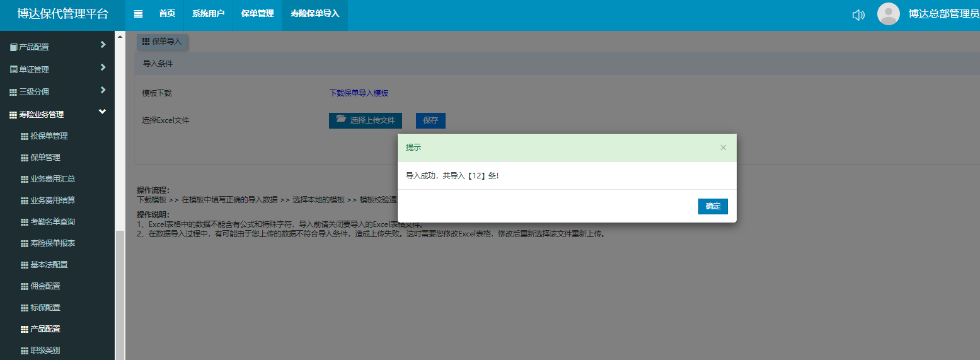The width and height of the screenshot is (980, 360).
Task: Click the 单证管理 list icon in sidebar
Action: pyautogui.click(x=14, y=69)
